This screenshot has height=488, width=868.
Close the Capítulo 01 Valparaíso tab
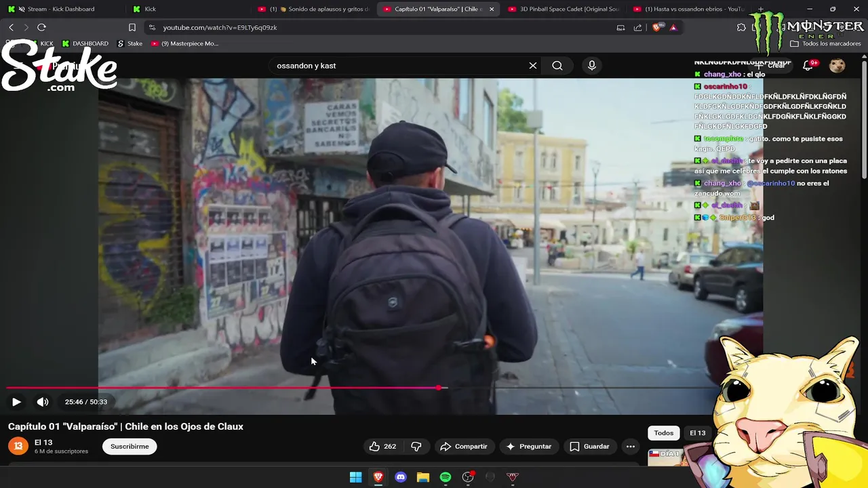[x=492, y=9]
